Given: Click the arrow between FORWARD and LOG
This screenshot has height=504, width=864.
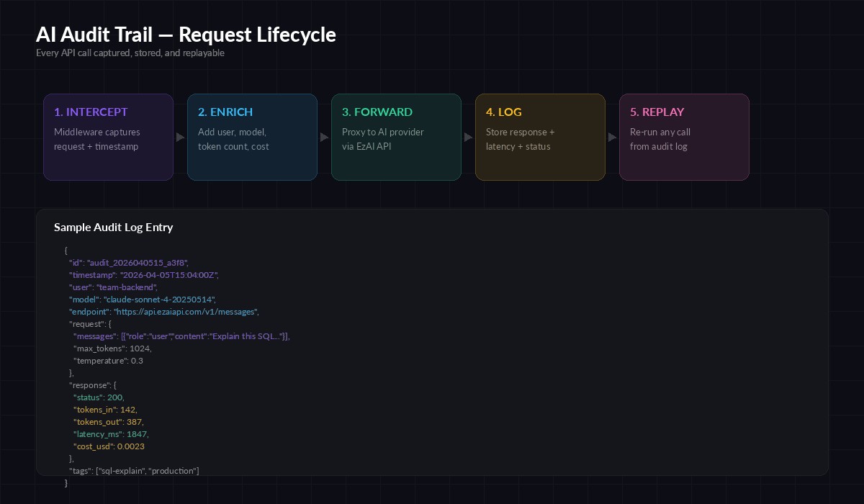Looking at the screenshot, I should (468, 137).
